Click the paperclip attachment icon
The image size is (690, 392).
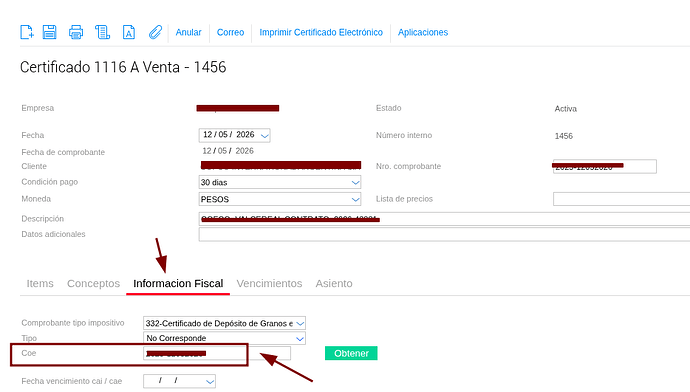point(155,32)
